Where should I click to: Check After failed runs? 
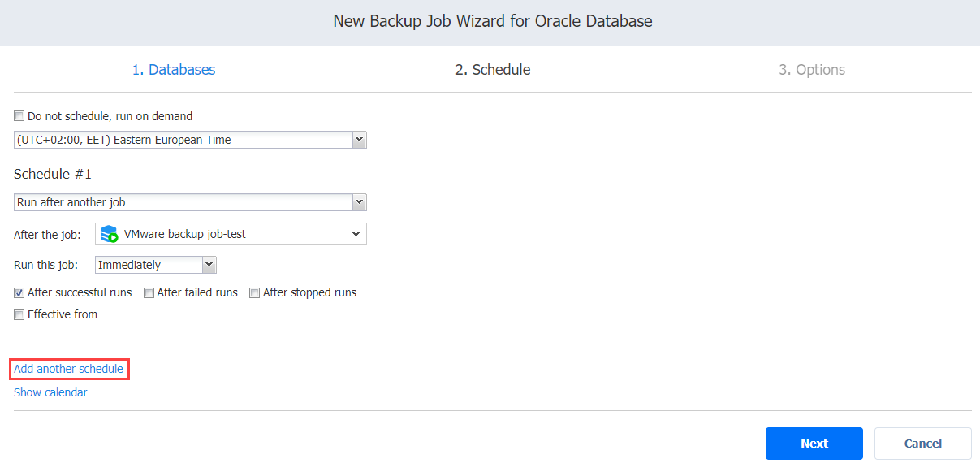149,292
